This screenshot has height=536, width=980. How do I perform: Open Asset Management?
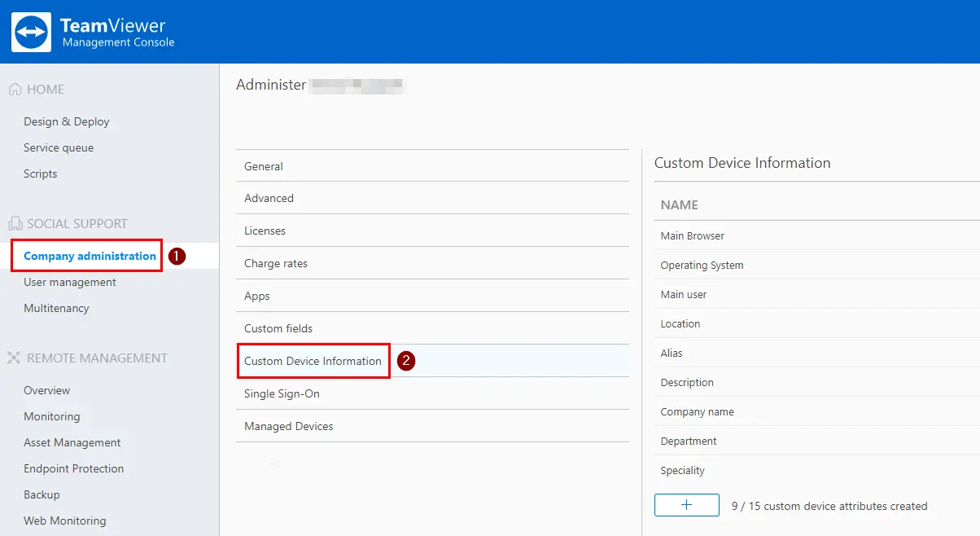72,442
